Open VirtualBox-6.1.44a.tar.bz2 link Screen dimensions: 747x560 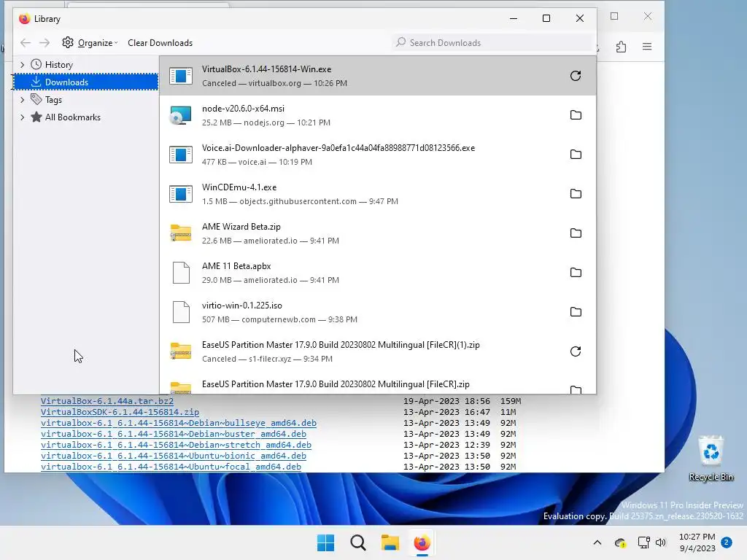(107, 401)
